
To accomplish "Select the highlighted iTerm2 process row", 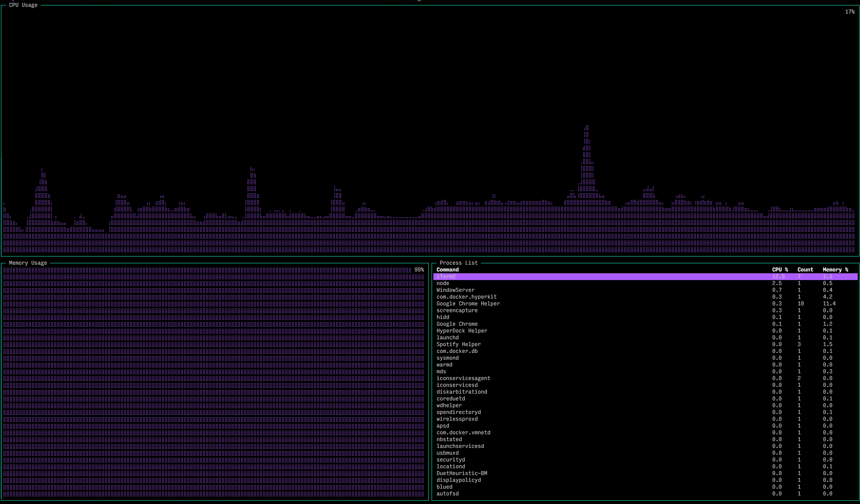I will [x=645, y=276].
